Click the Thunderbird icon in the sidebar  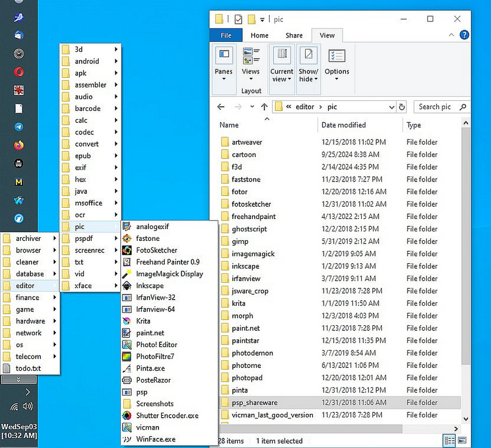[x=19, y=35]
